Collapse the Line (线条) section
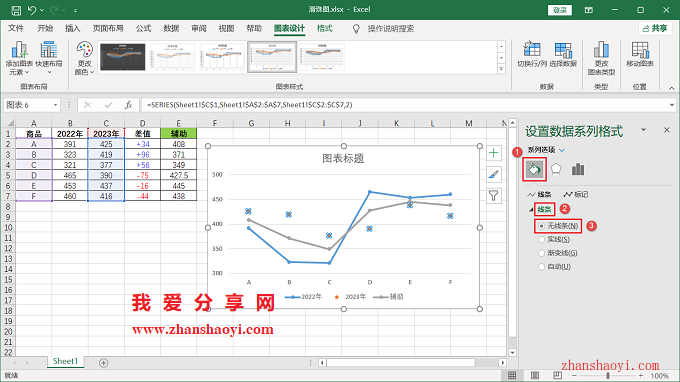Screen dimensions: 680x382 [x=531, y=210]
